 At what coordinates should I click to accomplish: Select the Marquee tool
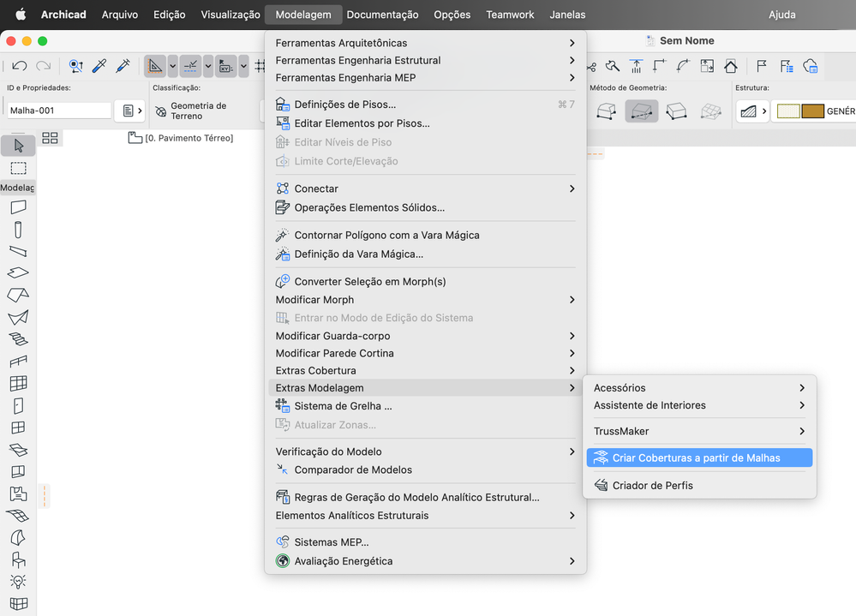(x=18, y=168)
